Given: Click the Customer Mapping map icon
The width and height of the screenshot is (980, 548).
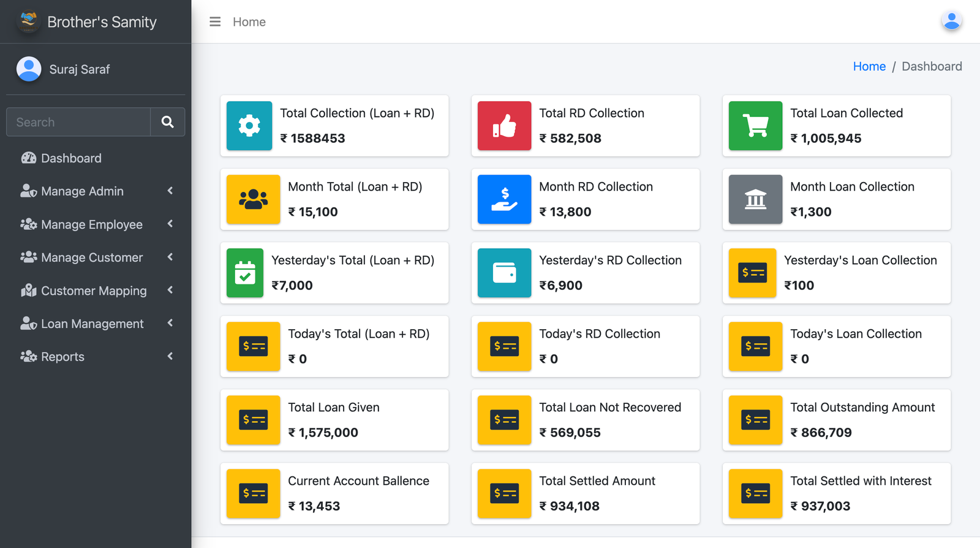Looking at the screenshot, I should 29,291.
